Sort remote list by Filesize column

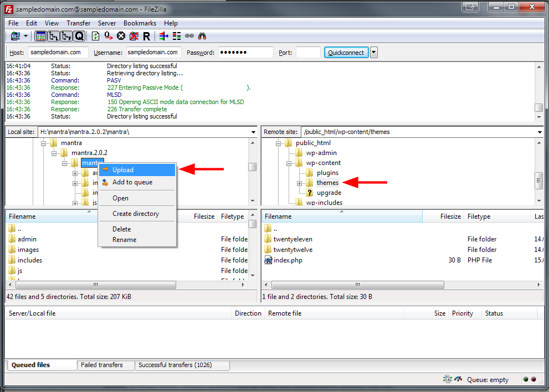point(443,216)
